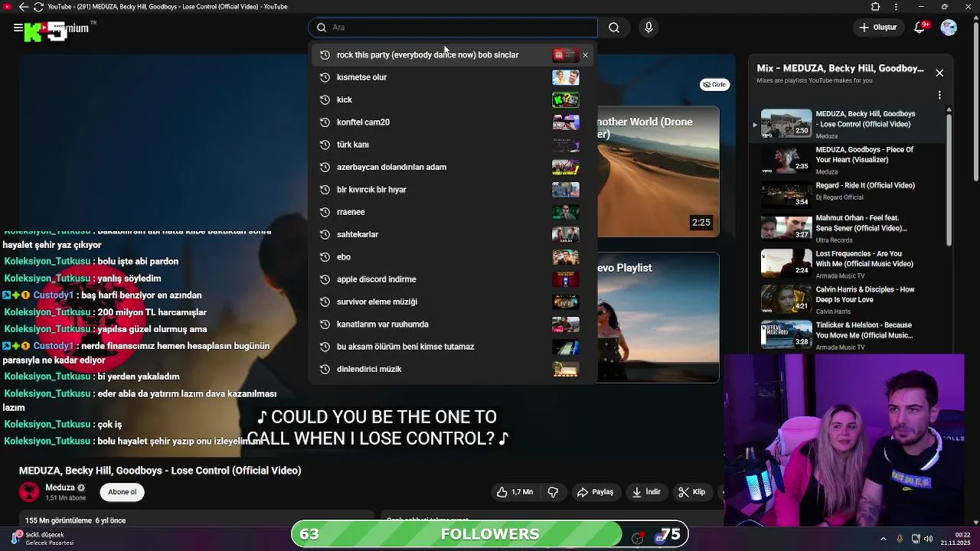Open the taskbar volume icon
980x551 pixels.
click(929, 539)
